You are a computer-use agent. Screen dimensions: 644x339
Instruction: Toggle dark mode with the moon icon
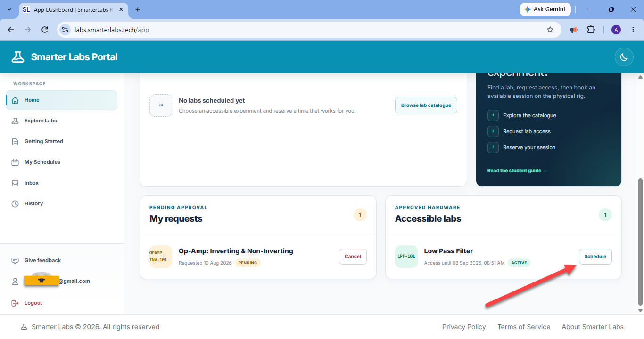(x=624, y=57)
